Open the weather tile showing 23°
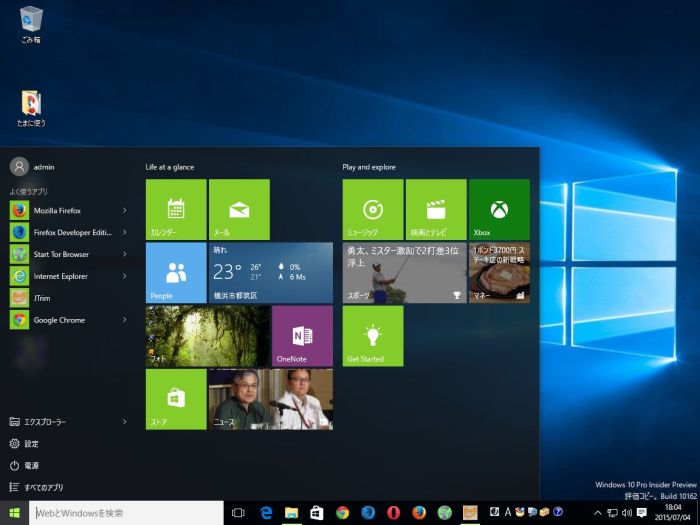The height and width of the screenshot is (525, 700). click(x=270, y=272)
